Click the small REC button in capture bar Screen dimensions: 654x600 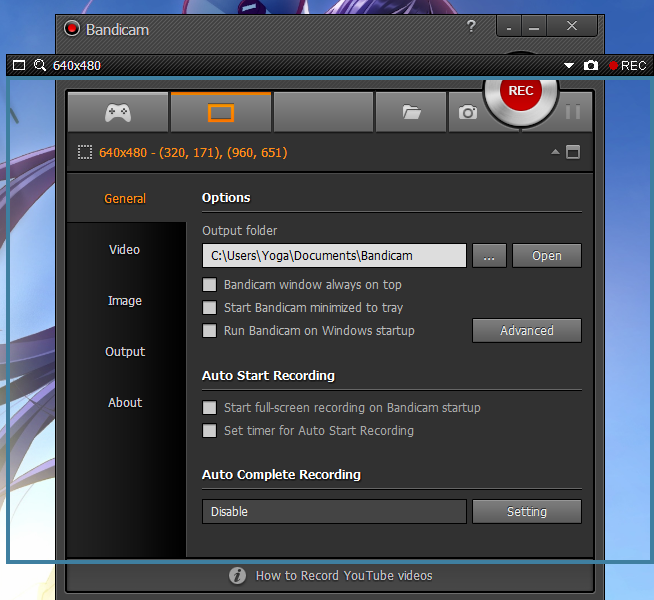[x=627, y=65]
